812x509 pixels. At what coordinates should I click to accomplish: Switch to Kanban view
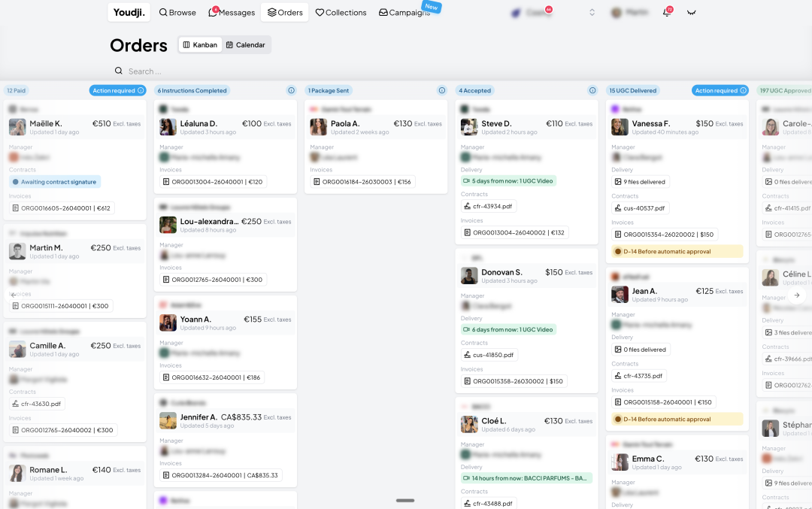200,45
